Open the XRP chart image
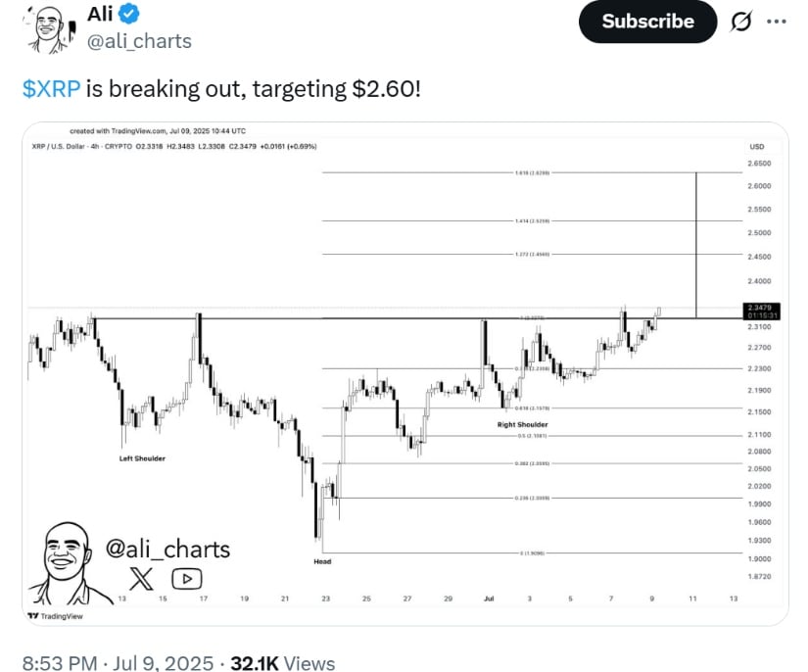808x672 pixels. click(405, 373)
